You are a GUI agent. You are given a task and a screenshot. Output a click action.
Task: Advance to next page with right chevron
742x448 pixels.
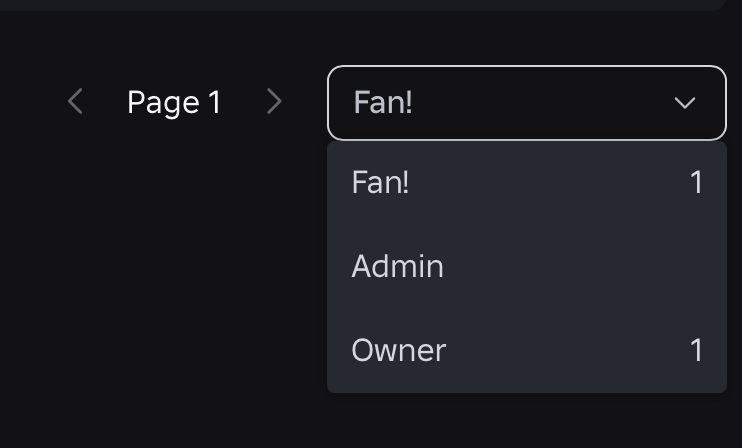[x=274, y=102]
